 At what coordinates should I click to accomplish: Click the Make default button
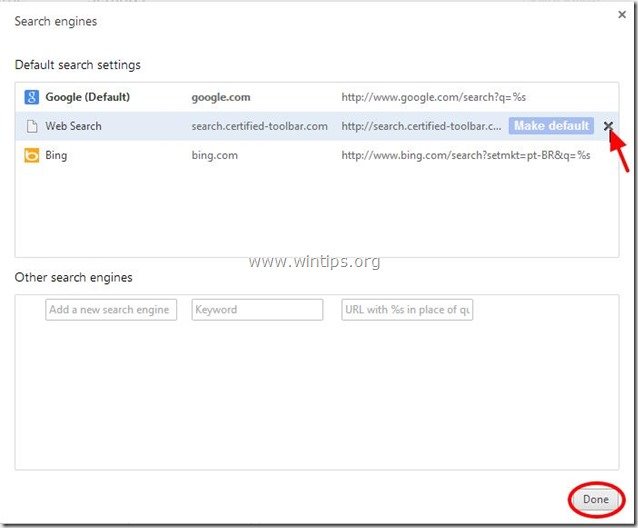coord(551,126)
